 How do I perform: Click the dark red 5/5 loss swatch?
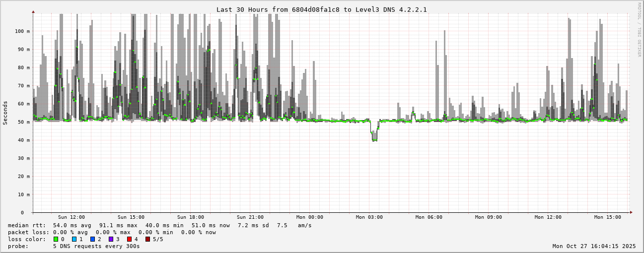(x=147, y=239)
